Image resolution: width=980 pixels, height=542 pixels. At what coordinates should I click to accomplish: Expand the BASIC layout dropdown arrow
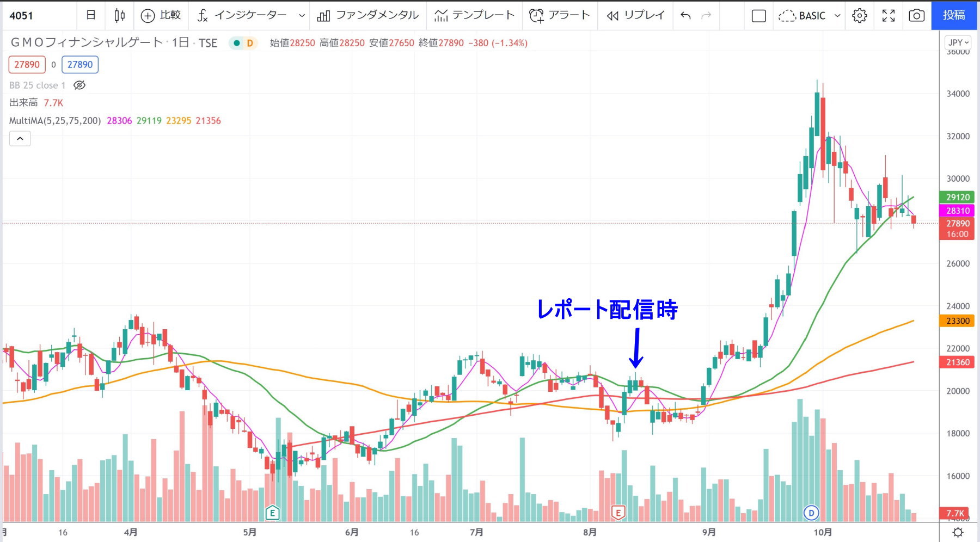pos(837,16)
